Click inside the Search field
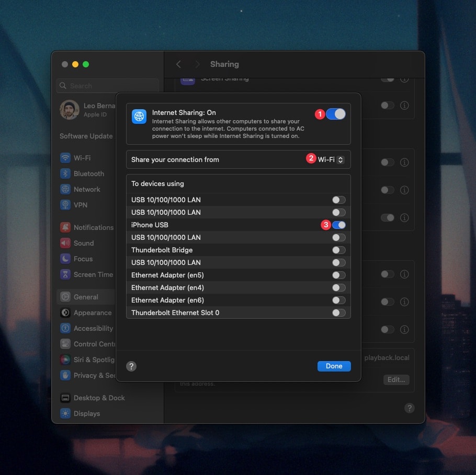Viewport: 476px width, 475px height. [x=107, y=85]
